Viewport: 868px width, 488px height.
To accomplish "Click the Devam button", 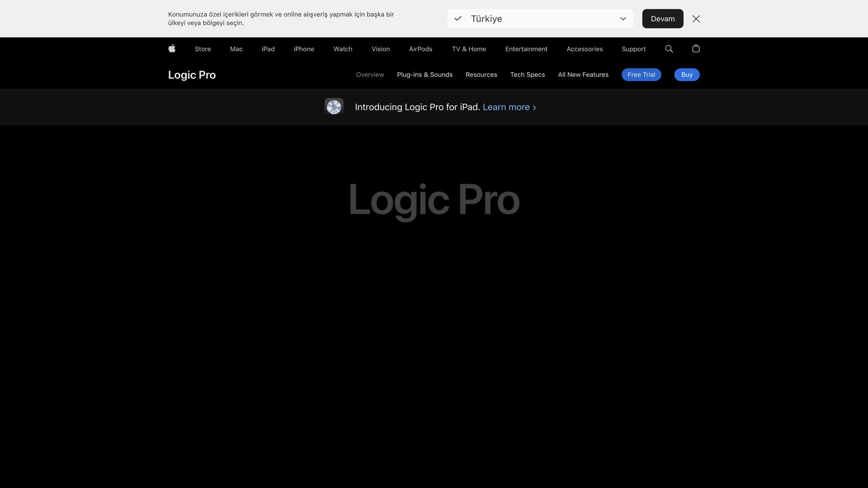I will pos(662,19).
